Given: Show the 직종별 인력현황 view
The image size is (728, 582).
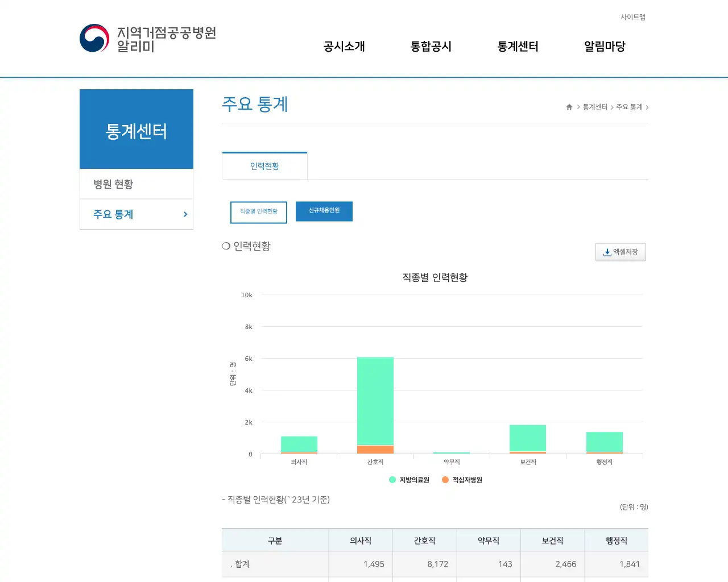Looking at the screenshot, I should [259, 211].
